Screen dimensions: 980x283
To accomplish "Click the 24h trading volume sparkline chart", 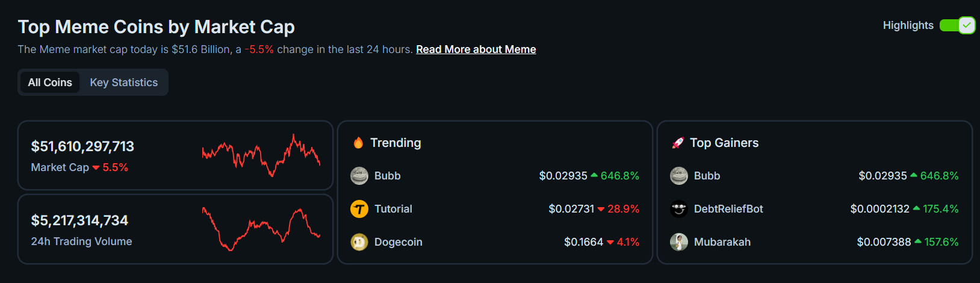I will tap(261, 229).
